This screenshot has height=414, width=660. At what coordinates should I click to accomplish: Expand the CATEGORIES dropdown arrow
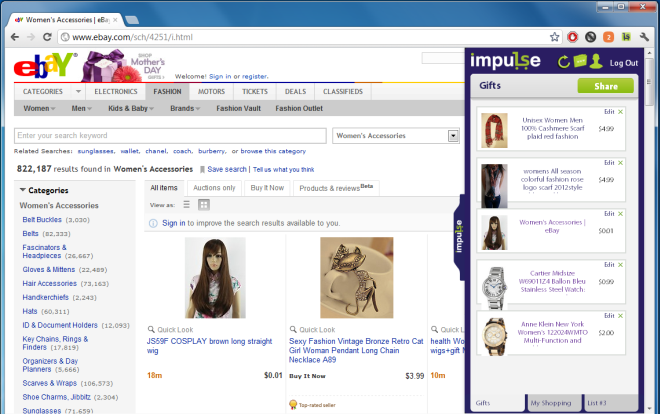[78, 91]
